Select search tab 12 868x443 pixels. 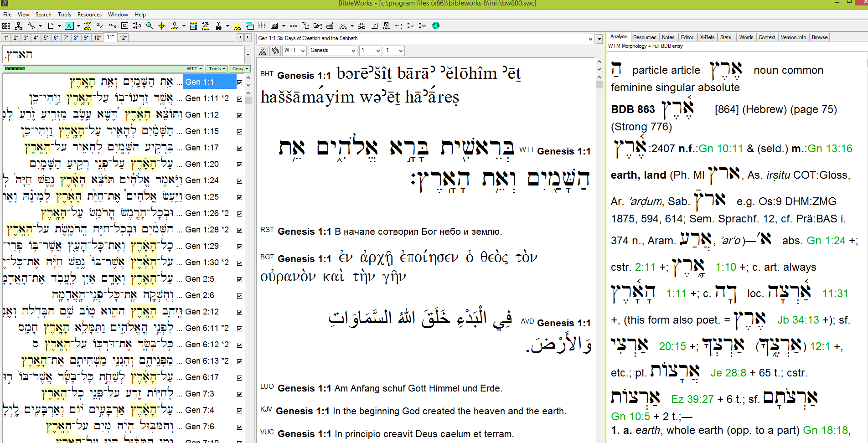pyautogui.click(x=123, y=37)
